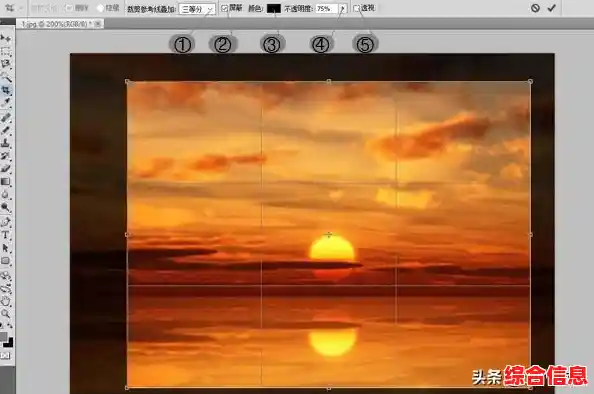This screenshot has width=594, height=394.
Task: Select the Brush tool
Action: coord(6,130)
